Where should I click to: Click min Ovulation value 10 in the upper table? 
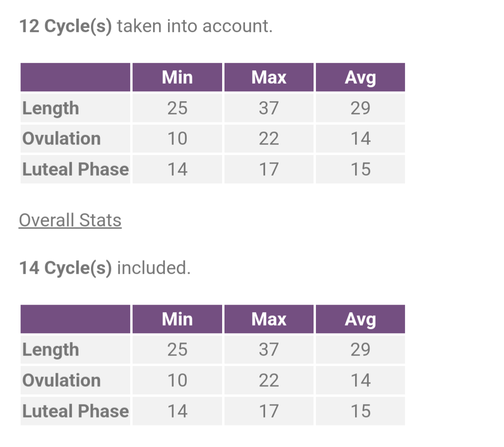[177, 139]
